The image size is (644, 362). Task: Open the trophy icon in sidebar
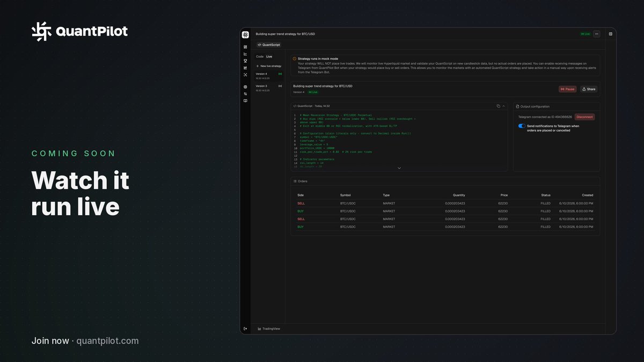245,61
